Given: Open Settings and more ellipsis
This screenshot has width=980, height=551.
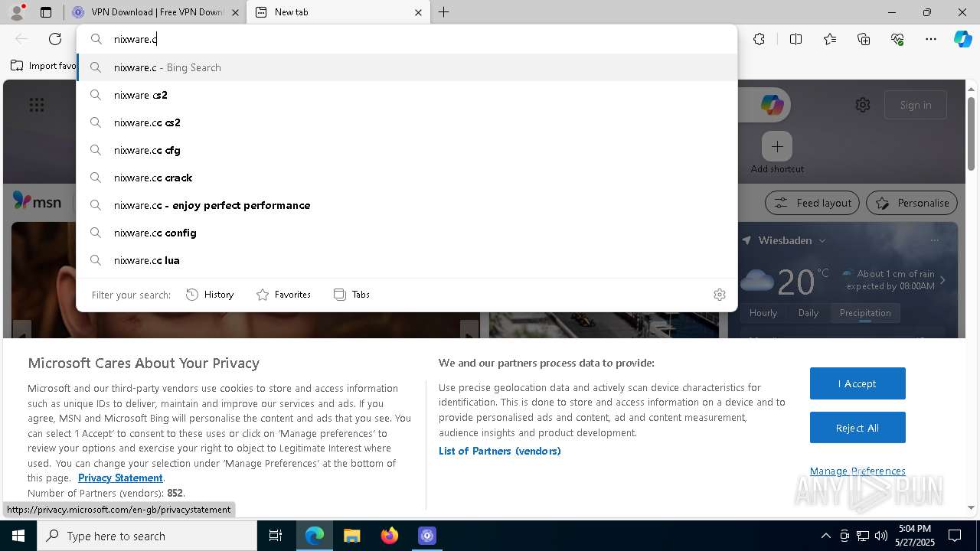Looking at the screenshot, I should [931, 39].
